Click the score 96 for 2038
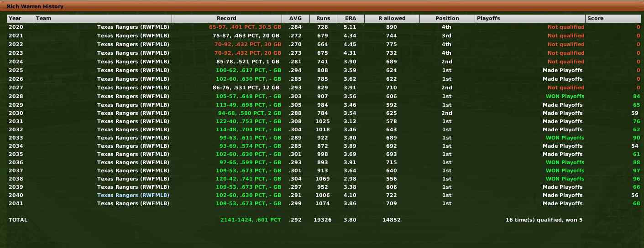644x248 pixels. [x=636, y=179]
